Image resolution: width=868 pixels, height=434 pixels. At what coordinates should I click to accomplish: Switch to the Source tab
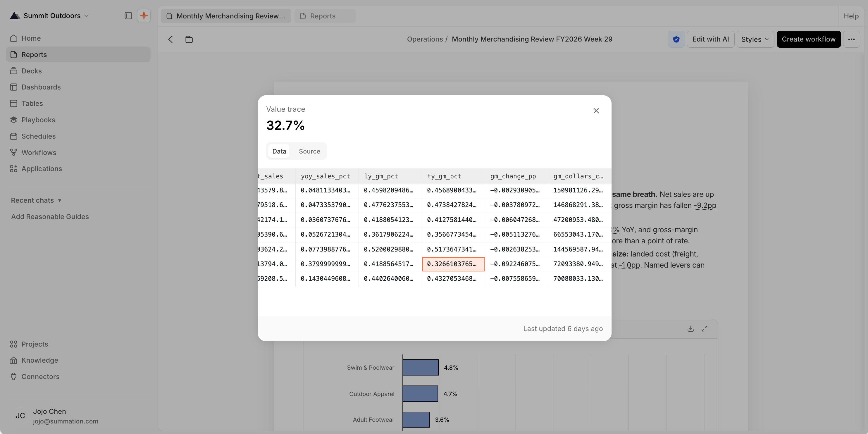(309, 151)
